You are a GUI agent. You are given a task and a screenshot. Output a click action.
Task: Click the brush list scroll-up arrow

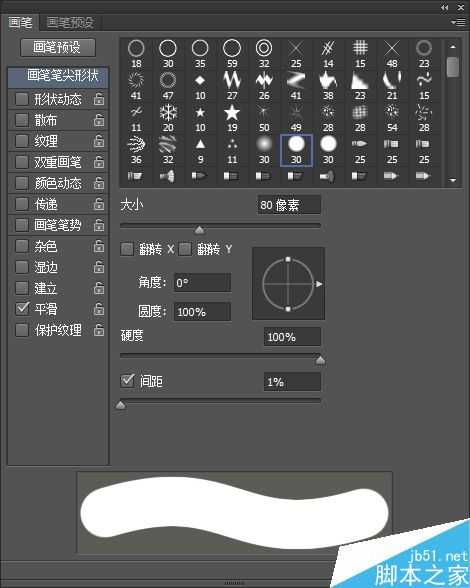453,47
